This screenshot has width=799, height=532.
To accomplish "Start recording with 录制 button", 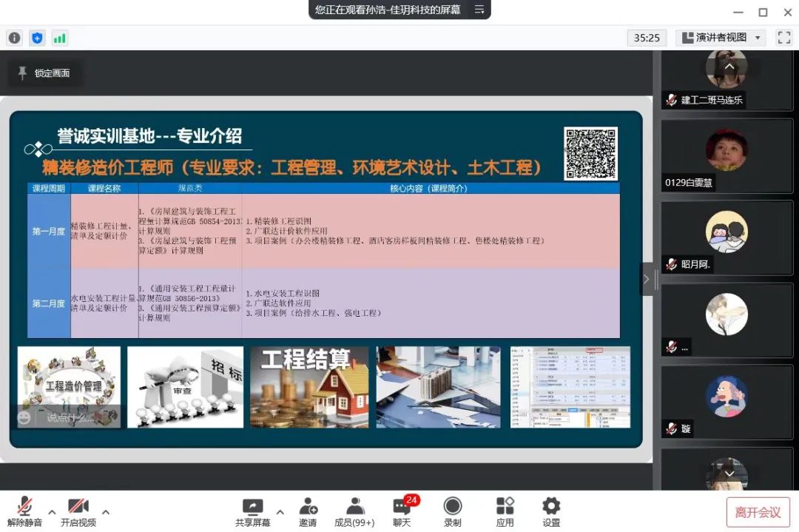I will [452, 511].
